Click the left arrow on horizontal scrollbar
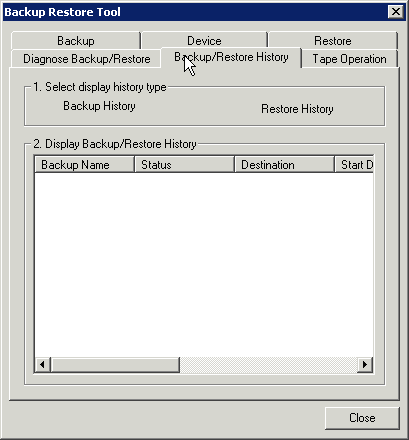Screen dimensions: 409x440 42,365
